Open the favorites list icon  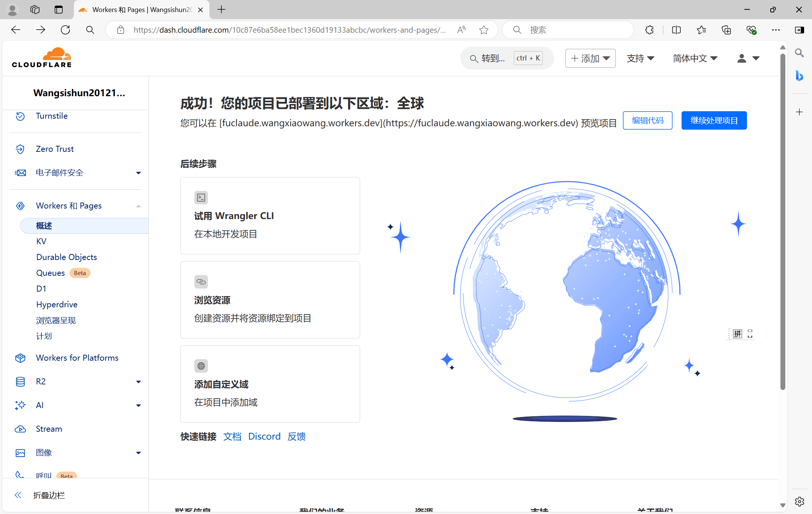[x=701, y=30]
